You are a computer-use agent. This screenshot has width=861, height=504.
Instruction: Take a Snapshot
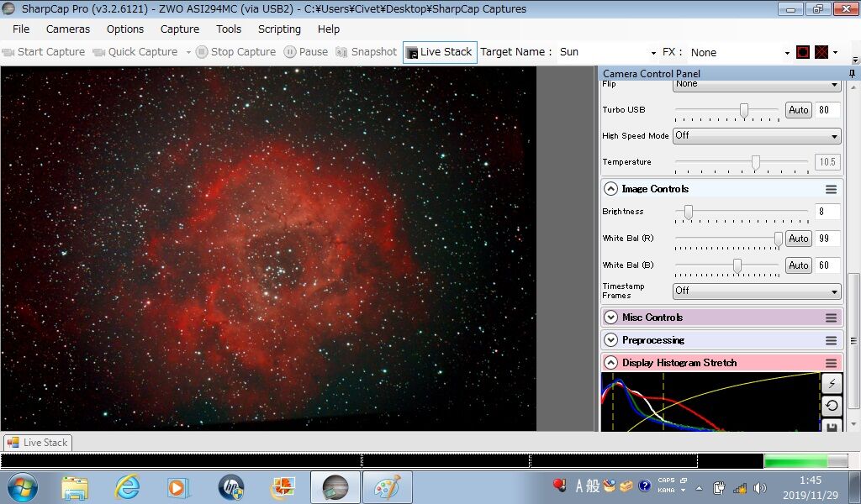coord(367,51)
